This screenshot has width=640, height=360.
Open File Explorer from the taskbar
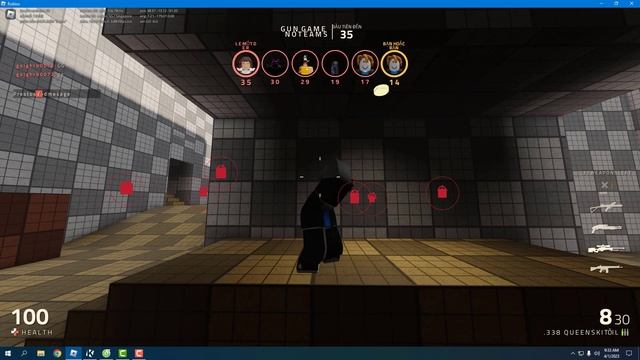pyautogui.click(x=41, y=353)
